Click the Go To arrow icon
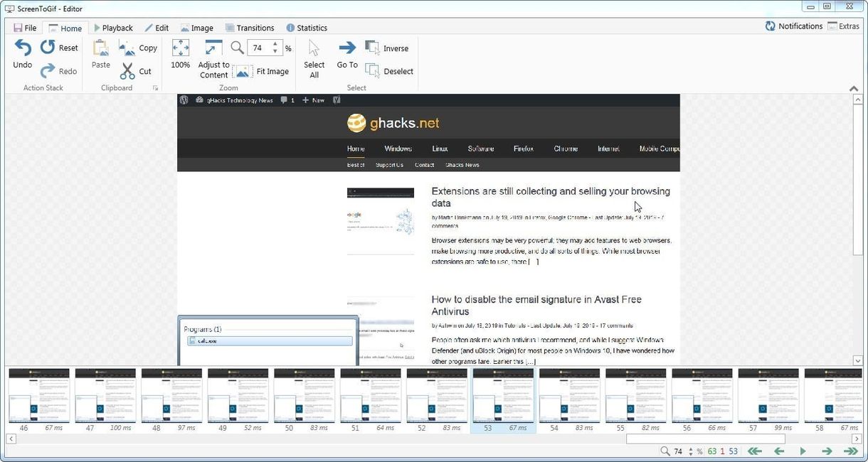868x462 pixels. point(347,48)
